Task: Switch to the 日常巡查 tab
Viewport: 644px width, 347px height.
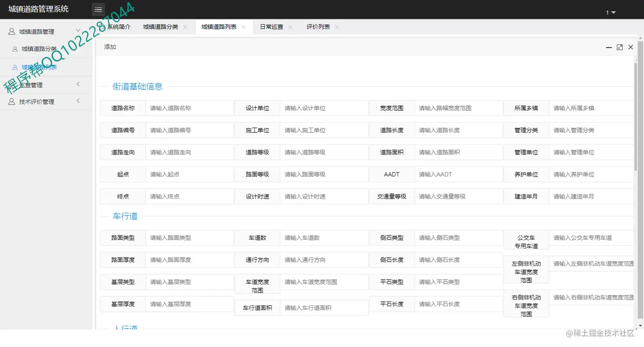Action: coord(272,27)
